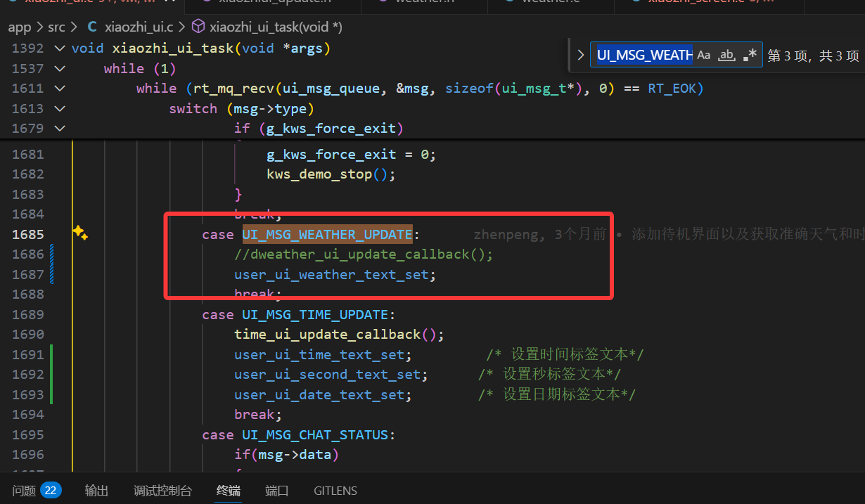The image size is (865, 504).
Task: Click line number 1685 in gutter
Action: coord(27,234)
